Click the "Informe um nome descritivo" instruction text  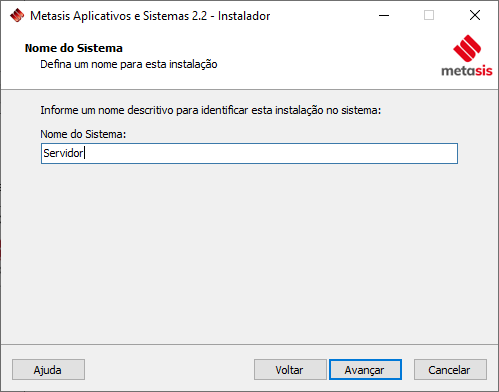210,110
